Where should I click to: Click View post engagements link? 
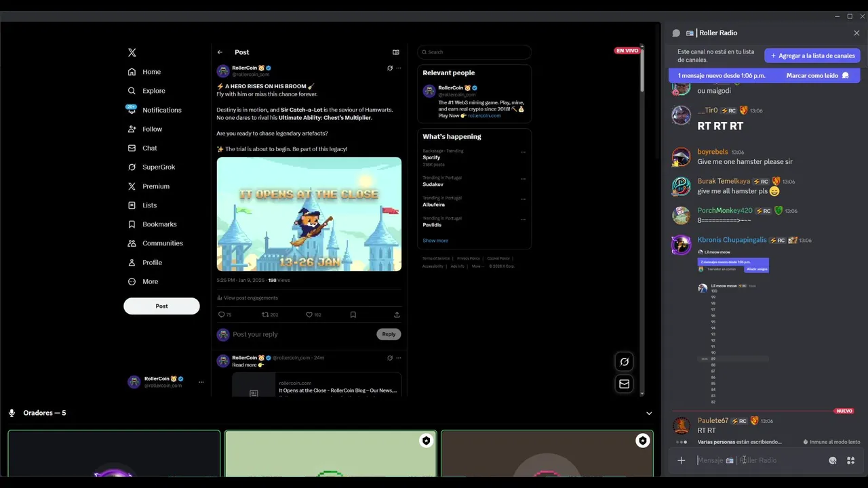tap(248, 298)
